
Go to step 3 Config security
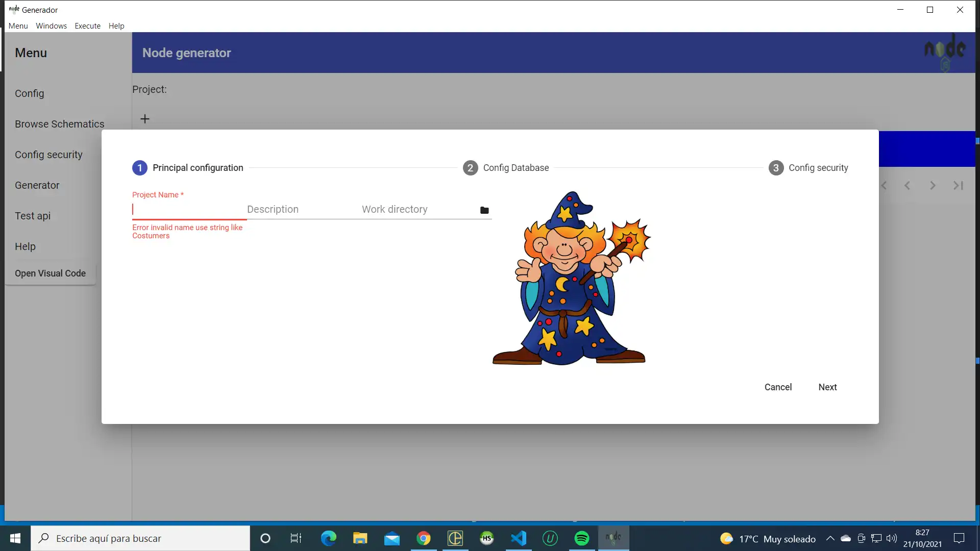[x=808, y=168]
